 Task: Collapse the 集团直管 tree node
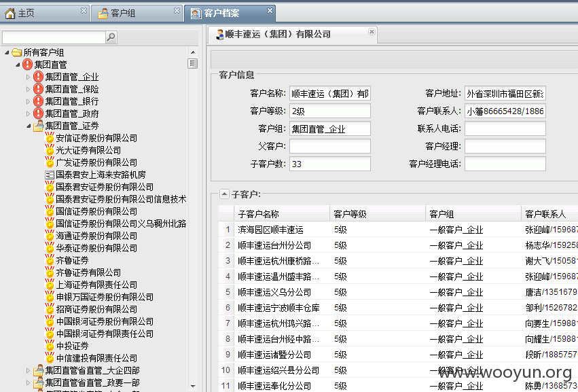point(18,65)
